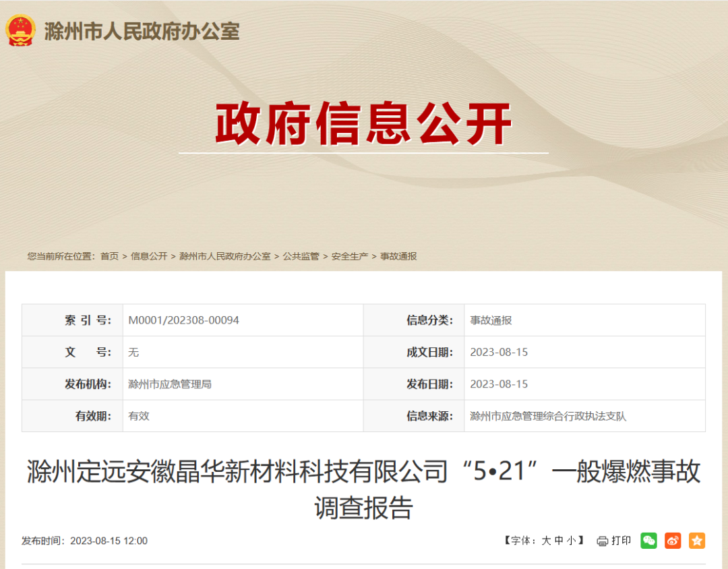The width and height of the screenshot is (728, 569).
Task: Click 事故通报 in 信息分类 row
Action: pos(491,320)
